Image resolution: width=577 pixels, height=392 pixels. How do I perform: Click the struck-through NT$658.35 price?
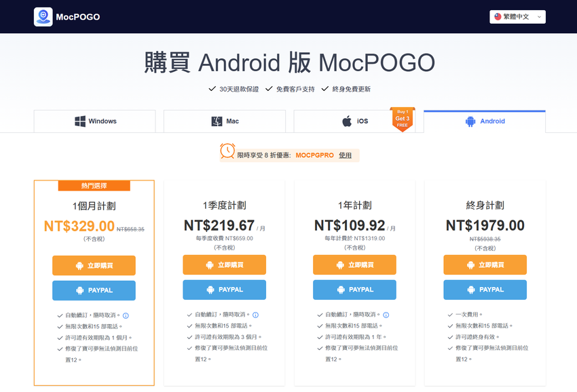point(130,229)
